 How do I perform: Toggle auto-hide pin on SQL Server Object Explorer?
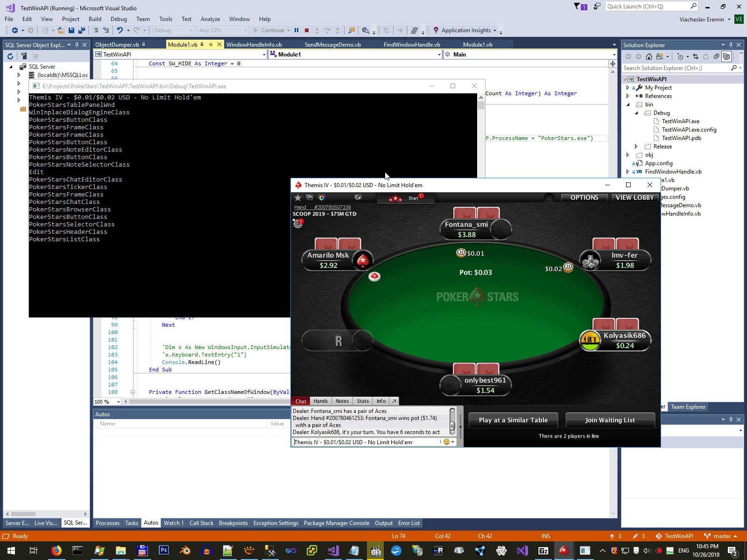(77, 45)
